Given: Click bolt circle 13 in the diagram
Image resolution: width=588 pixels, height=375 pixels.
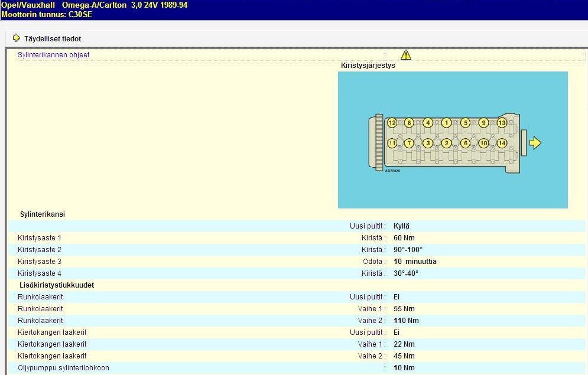Looking at the screenshot, I should tap(502, 123).
